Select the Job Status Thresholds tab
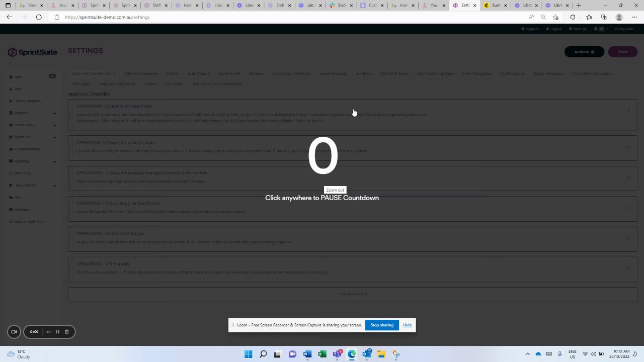Viewport: 644px width, 362px height. pos(291,74)
